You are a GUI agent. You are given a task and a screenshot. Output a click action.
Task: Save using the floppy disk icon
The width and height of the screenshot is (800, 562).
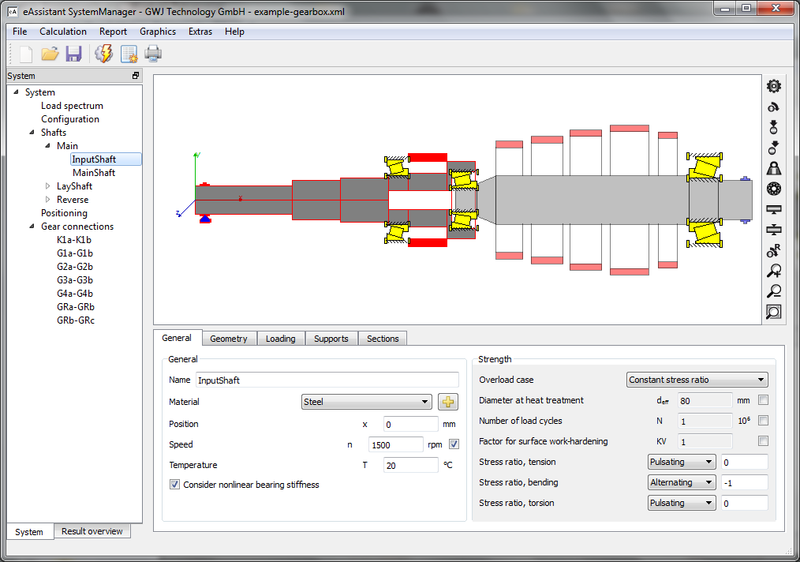click(x=74, y=54)
